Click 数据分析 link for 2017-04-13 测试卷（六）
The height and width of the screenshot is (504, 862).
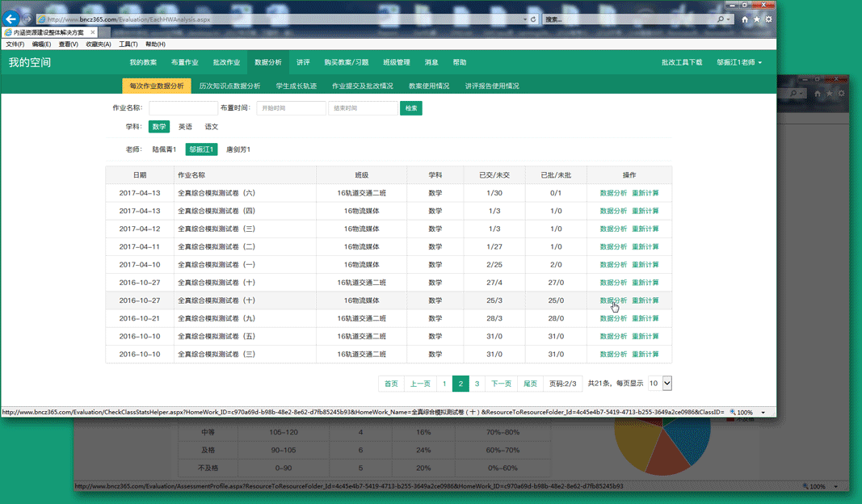613,193
